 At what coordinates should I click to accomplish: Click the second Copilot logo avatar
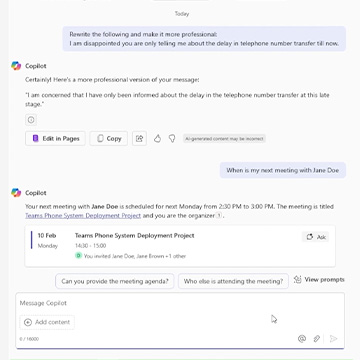click(16, 193)
